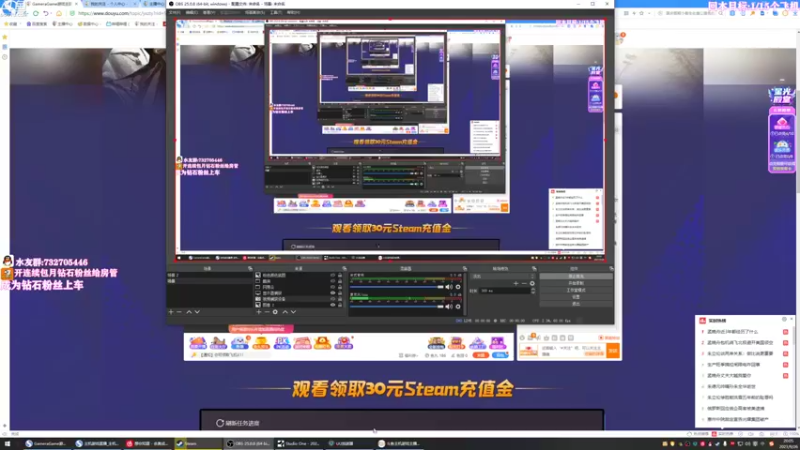The width and height of the screenshot is (800, 450).
Task: Move selected source down with arrow
Action: pyautogui.click(x=293, y=312)
